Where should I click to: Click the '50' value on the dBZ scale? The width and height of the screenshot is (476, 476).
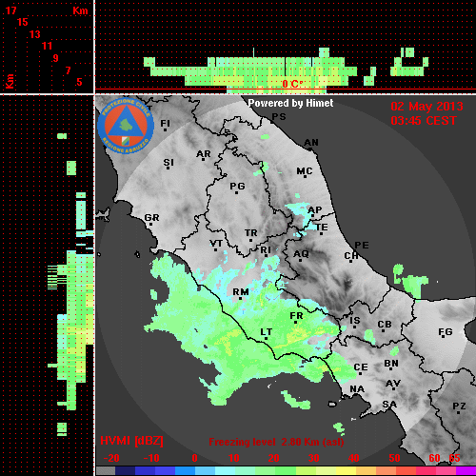(x=394, y=458)
